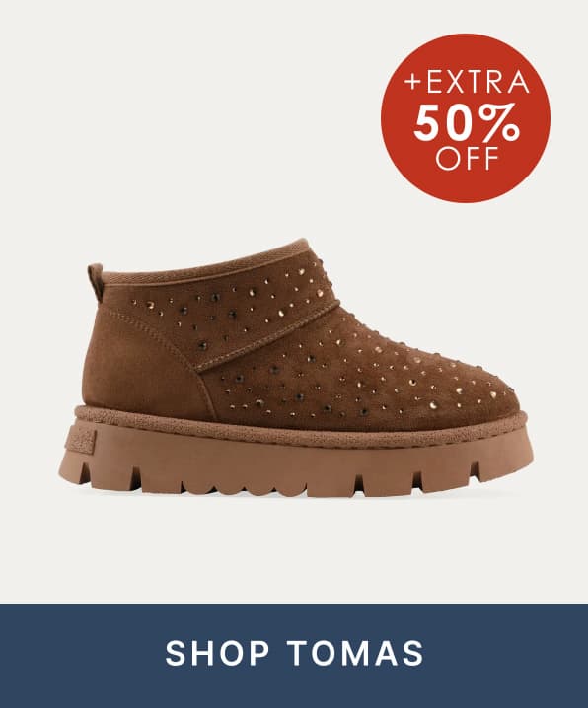The height and width of the screenshot is (708, 588).
Task: Click the embossed logo patch on the sole heel
Action: coord(80,440)
